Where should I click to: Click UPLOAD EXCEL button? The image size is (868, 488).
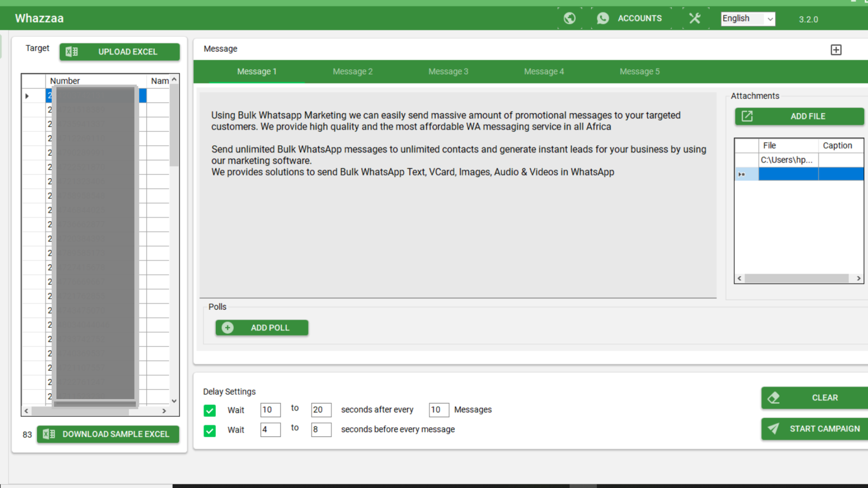[x=120, y=52]
